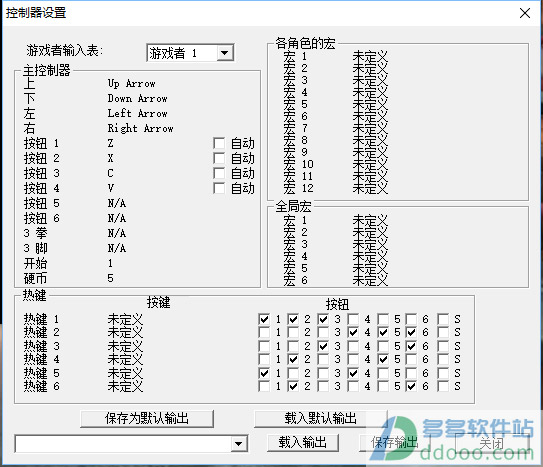Uncheck button 2 for 热键 6
Image resolution: width=543 pixels, height=467 pixels.
click(x=293, y=386)
